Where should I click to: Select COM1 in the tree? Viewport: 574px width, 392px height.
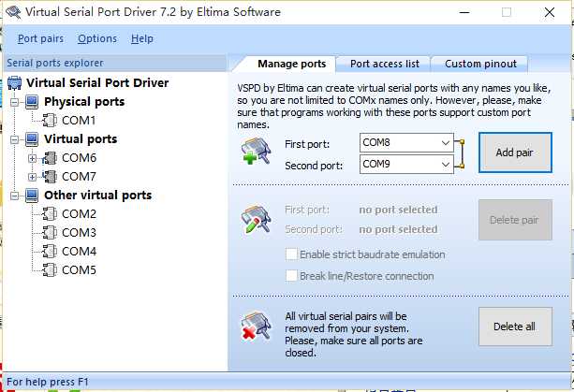tap(79, 121)
